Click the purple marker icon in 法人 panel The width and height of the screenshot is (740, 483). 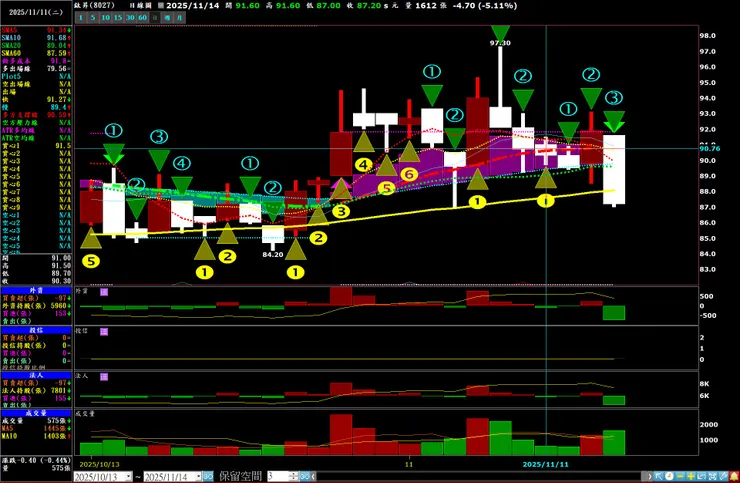point(104,377)
